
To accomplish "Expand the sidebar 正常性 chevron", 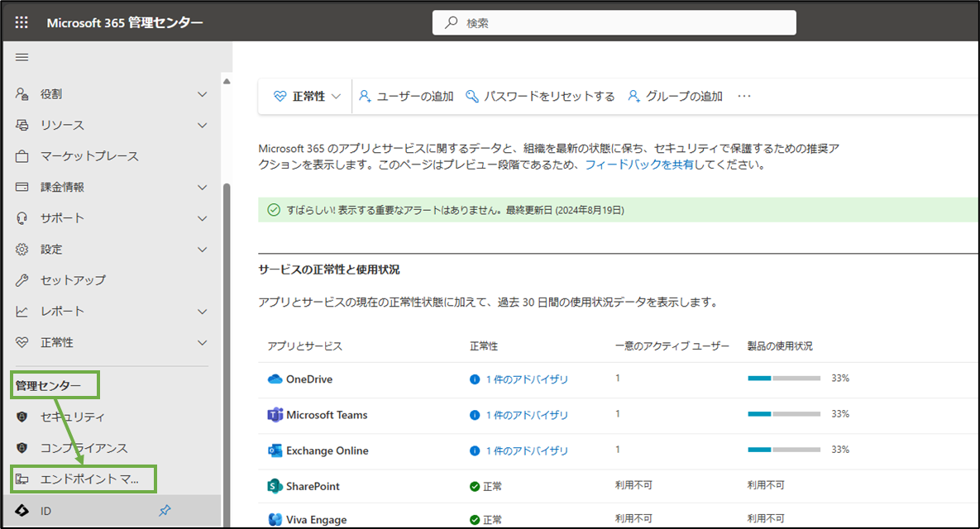I will point(202,343).
